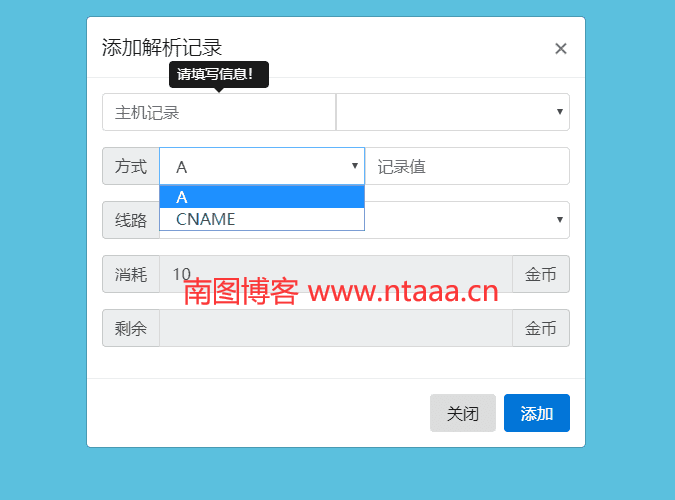Click the 消耗 cost field showing 10
The image size is (675, 500).
pyautogui.click(x=336, y=274)
